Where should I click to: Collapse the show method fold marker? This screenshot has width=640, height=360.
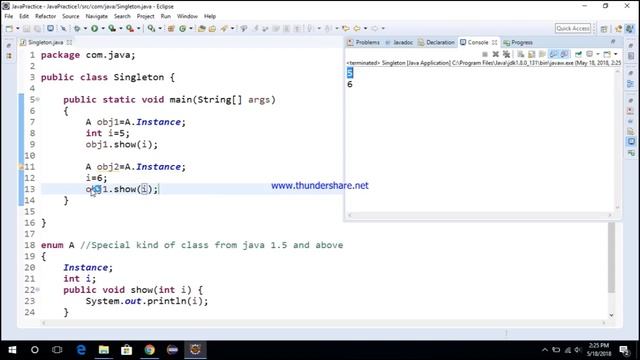point(38,289)
